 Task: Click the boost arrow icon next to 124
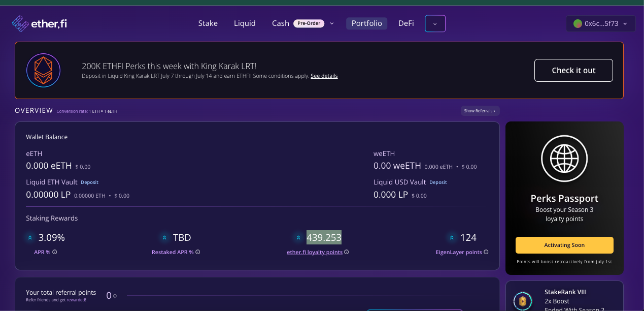click(x=452, y=237)
